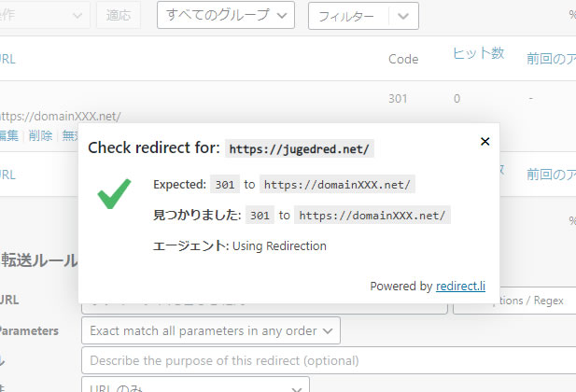Click the 301 code in redirect row

(x=398, y=98)
